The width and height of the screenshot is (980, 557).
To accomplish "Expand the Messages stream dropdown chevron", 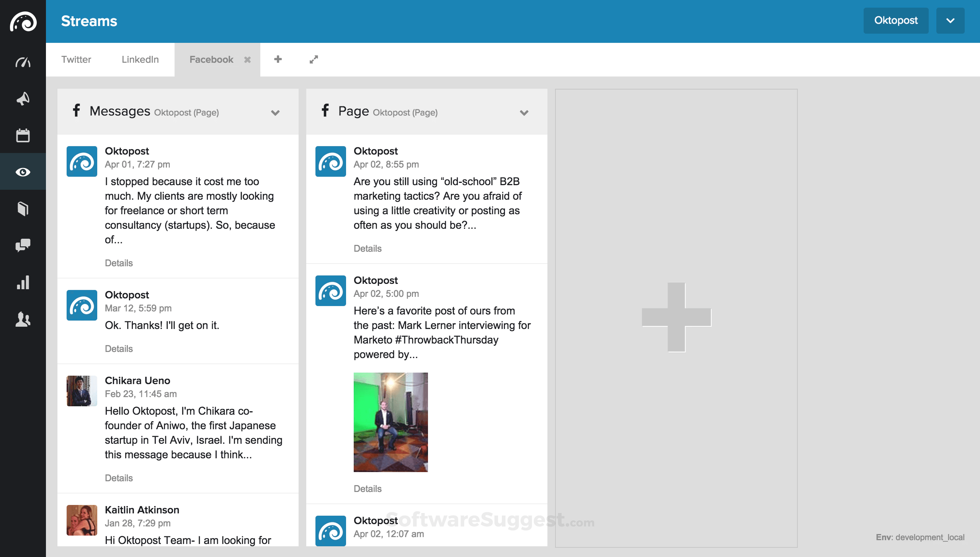I will tap(275, 112).
